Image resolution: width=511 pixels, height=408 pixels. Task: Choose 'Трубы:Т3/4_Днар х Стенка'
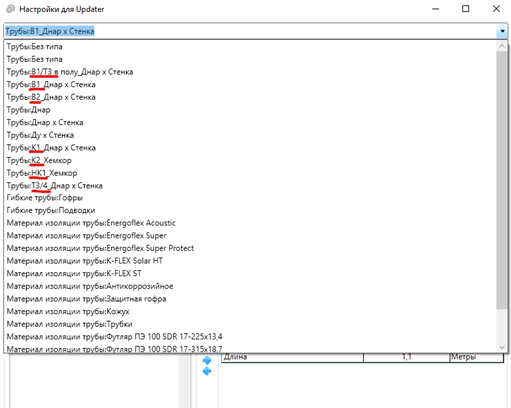coord(55,186)
